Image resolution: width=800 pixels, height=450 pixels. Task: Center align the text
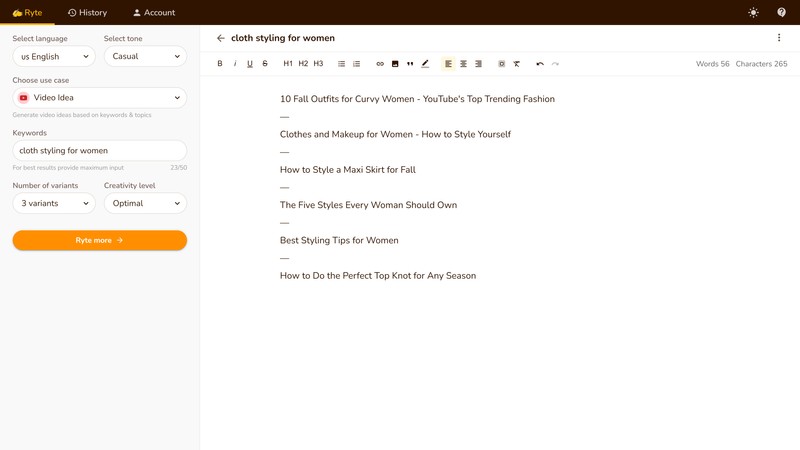click(x=463, y=64)
